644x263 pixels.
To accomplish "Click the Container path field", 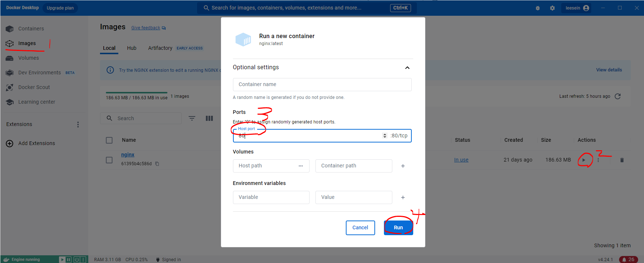I will click(354, 166).
